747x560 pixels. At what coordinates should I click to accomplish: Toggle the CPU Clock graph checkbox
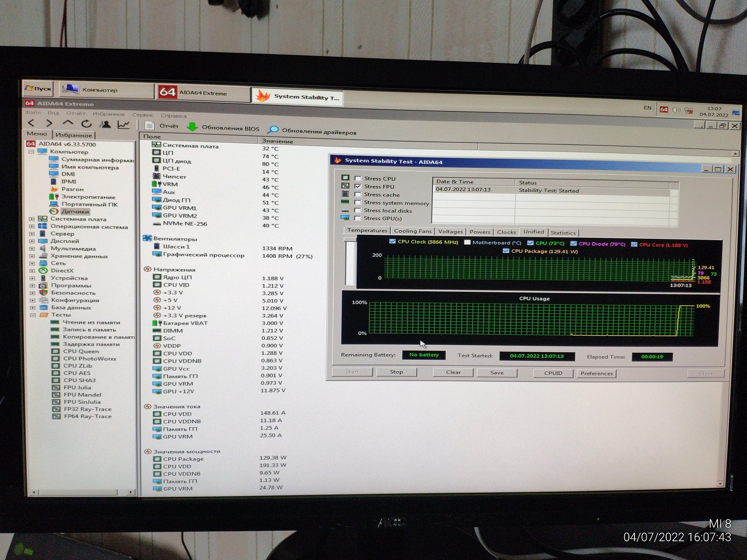click(392, 241)
